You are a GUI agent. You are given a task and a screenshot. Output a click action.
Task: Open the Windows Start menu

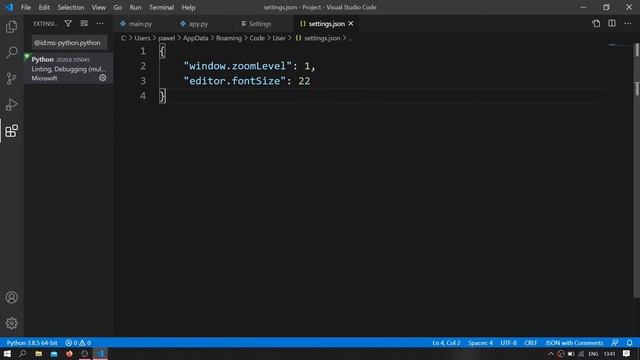pyautogui.click(x=7, y=354)
